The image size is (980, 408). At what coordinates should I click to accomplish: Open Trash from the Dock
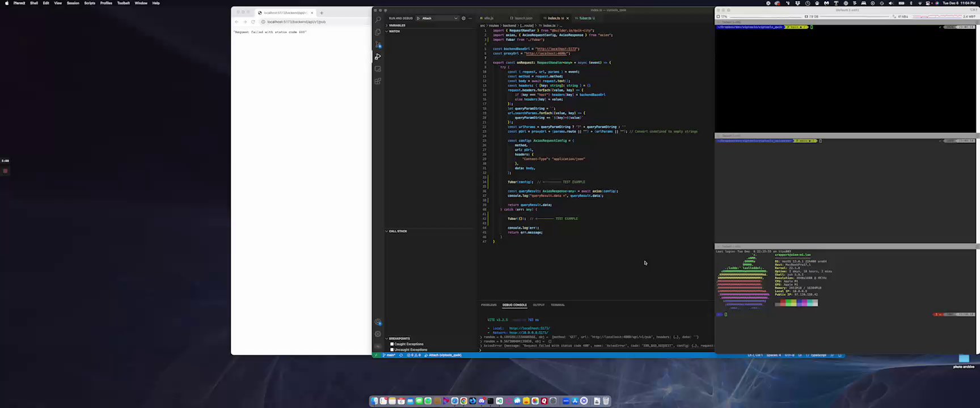(x=606, y=401)
